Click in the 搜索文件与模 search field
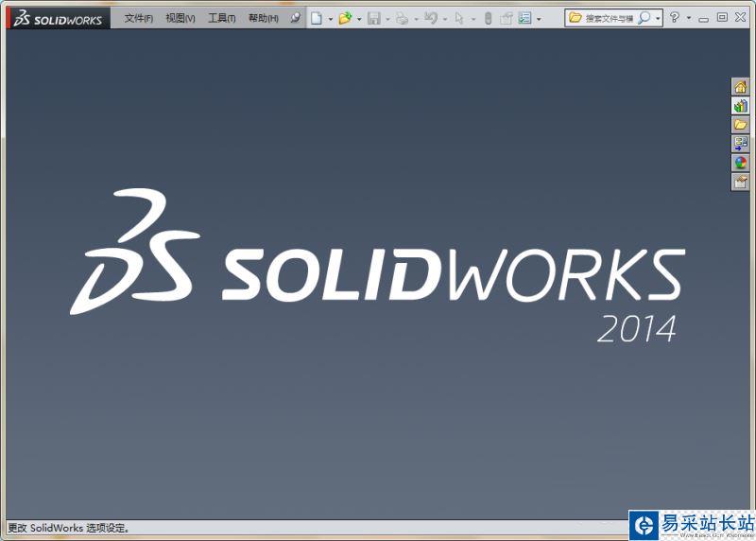 click(610, 18)
